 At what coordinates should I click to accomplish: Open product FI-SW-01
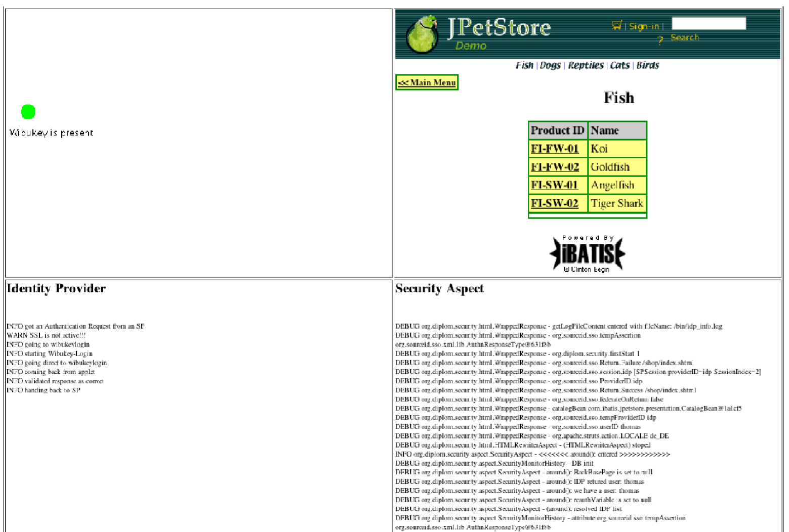tap(555, 185)
